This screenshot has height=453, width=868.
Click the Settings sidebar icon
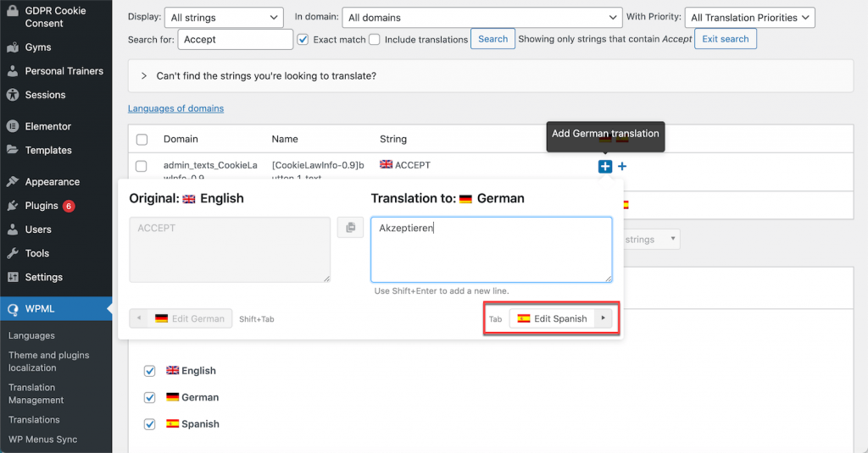[13, 277]
